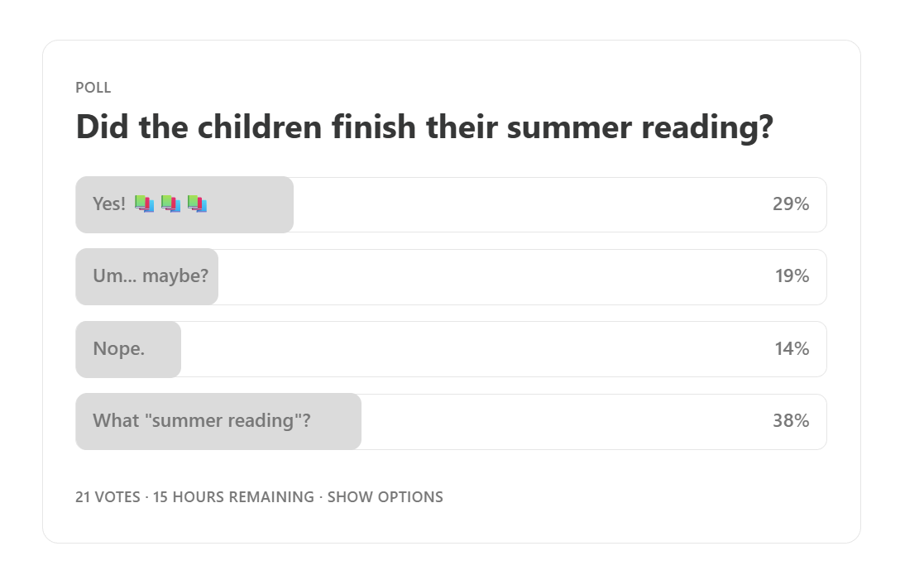
Task: Click the POLL label above question
Action: coord(93,87)
